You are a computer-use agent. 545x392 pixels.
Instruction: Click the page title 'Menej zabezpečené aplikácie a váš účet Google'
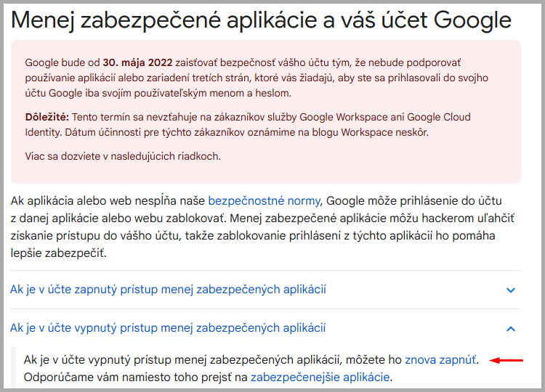click(x=261, y=20)
